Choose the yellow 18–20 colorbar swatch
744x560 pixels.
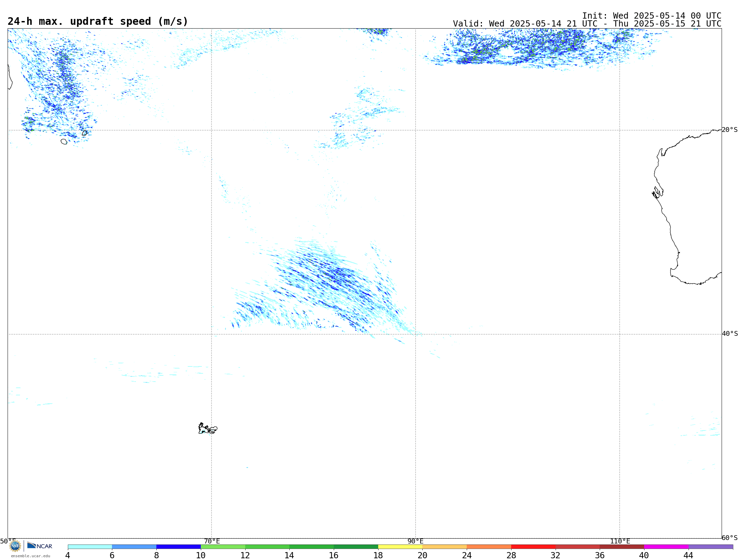coord(400,547)
